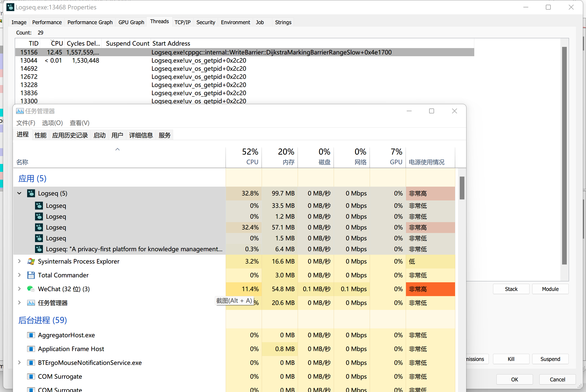Click the Sysinternals Process Explorer icon
This screenshot has height=392, width=586.
[x=31, y=261]
